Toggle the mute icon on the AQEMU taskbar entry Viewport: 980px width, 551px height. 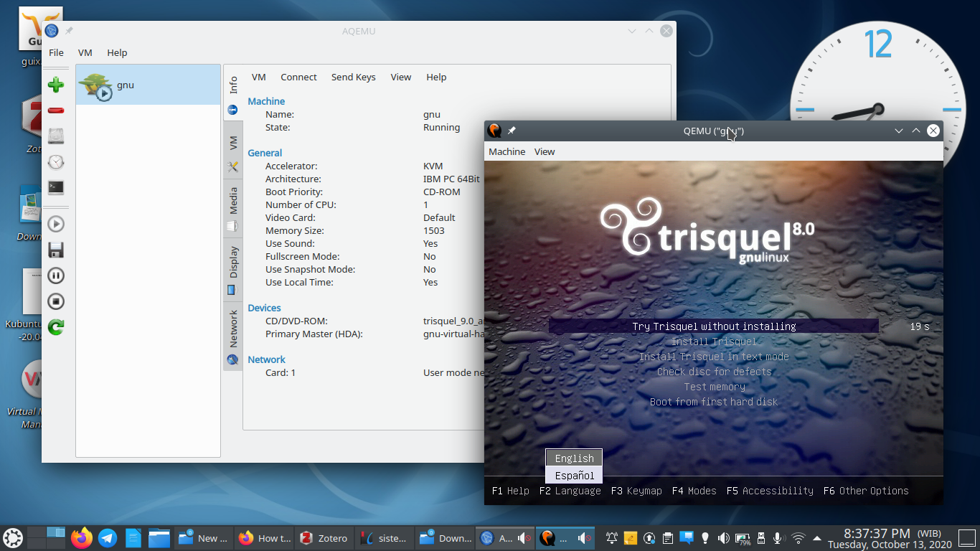point(526,538)
